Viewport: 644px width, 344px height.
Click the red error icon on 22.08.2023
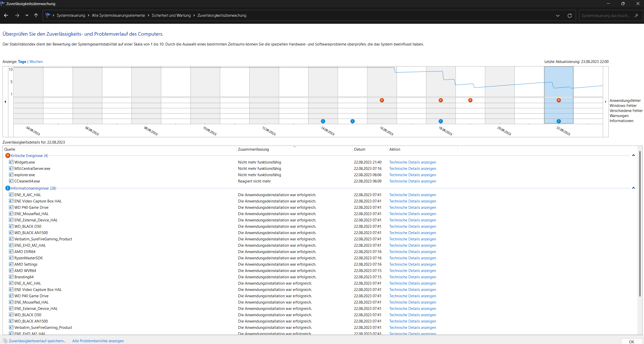pyautogui.click(x=559, y=100)
